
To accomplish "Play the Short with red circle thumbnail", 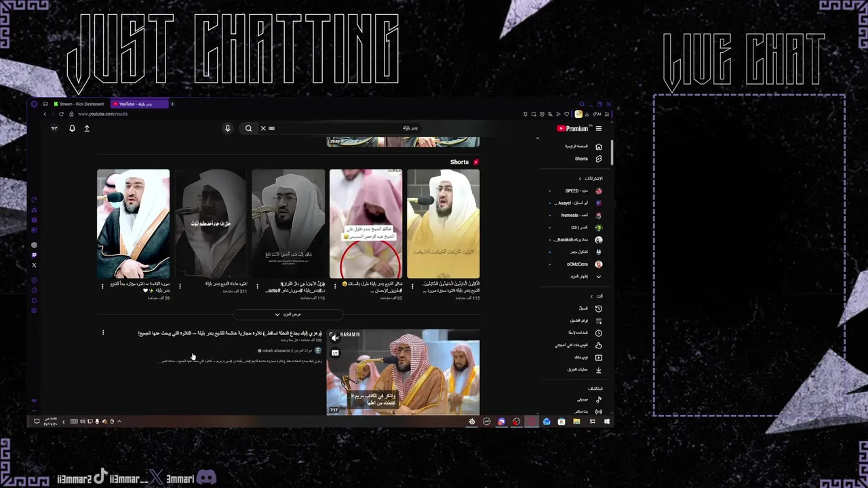I will pyautogui.click(x=366, y=224).
